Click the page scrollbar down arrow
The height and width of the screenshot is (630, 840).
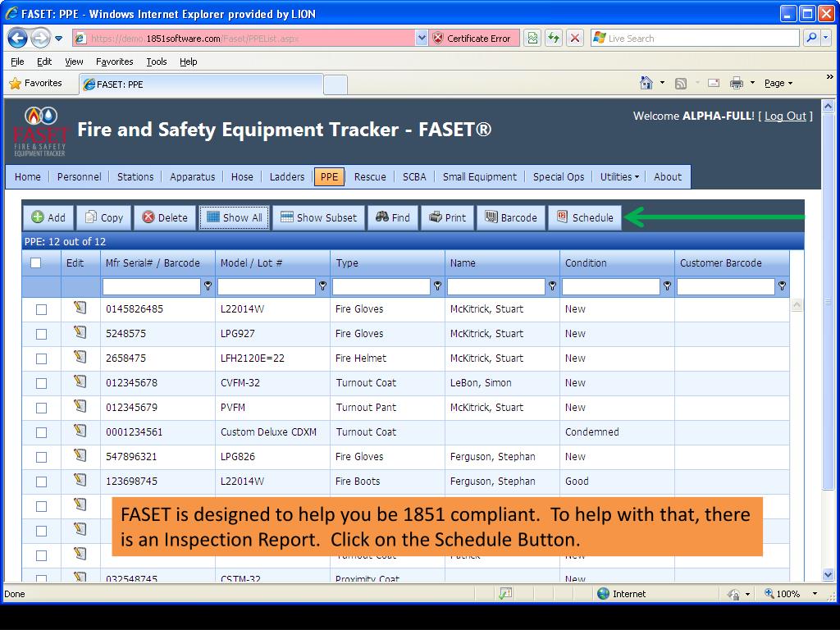tap(828, 574)
